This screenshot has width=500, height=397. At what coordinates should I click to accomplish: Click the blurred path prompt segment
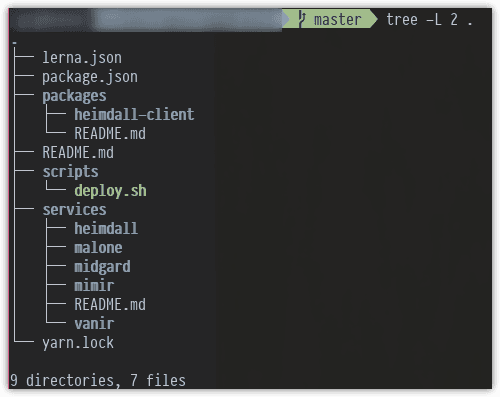(x=146, y=20)
